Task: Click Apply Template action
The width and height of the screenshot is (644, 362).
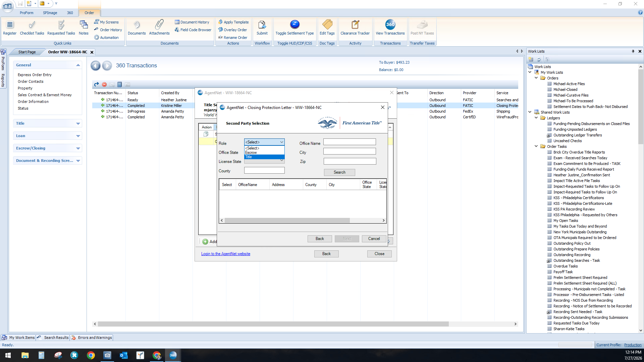Action: pos(233,22)
